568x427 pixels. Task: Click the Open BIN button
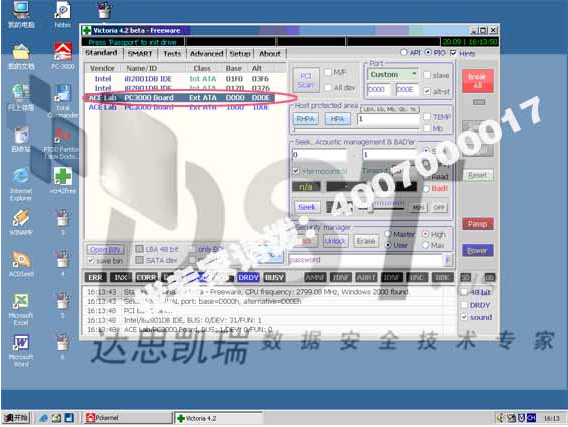tap(105, 250)
